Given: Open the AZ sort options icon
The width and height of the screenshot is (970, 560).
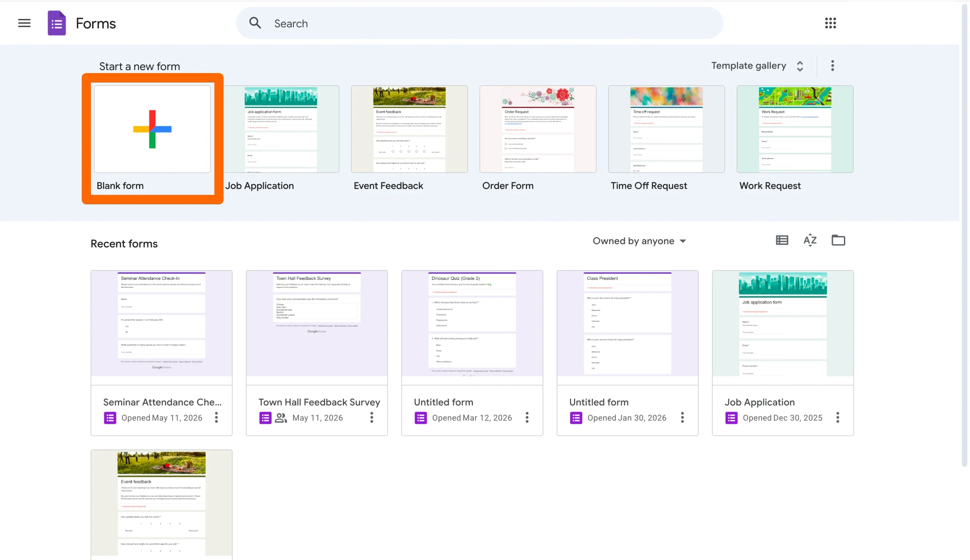Looking at the screenshot, I should point(810,240).
